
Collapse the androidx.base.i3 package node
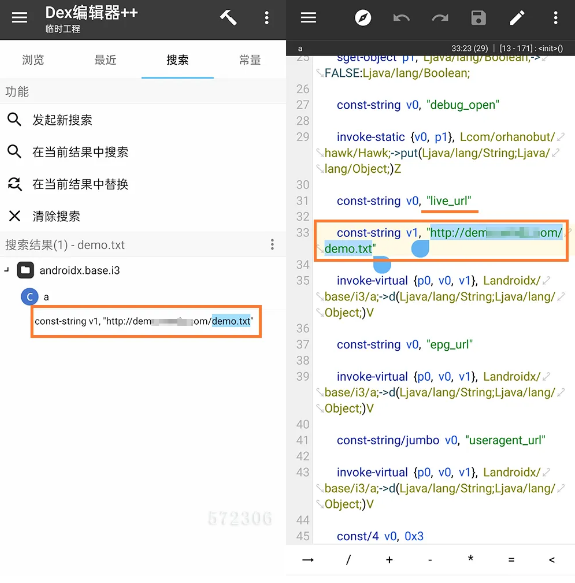6,270
